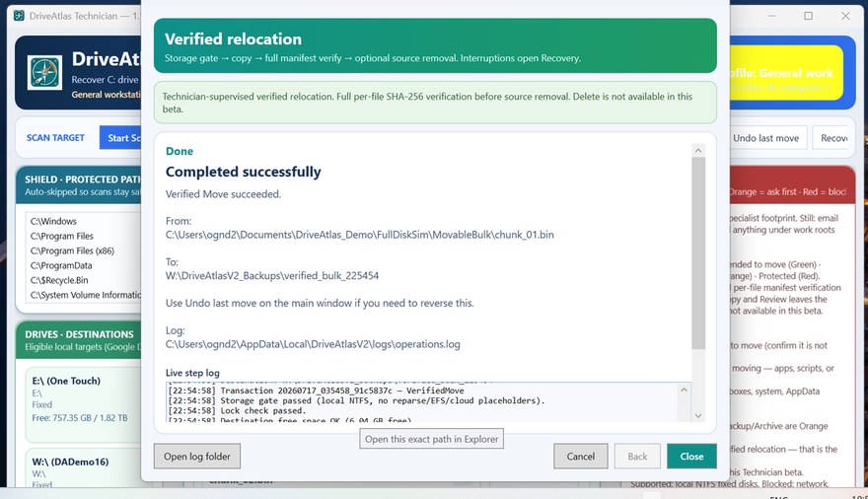Click the Live step log label

[x=192, y=373]
